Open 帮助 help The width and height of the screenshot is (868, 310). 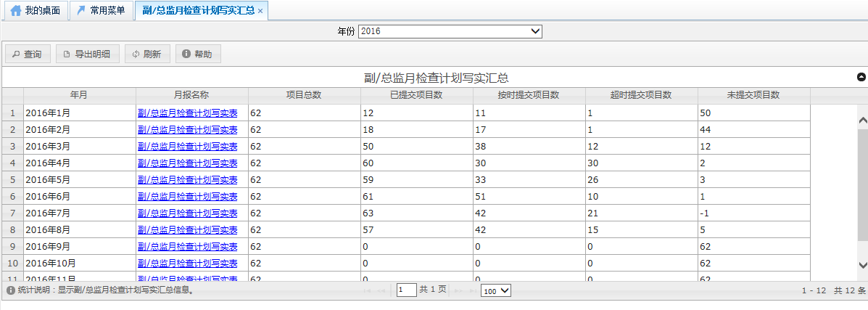click(197, 54)
